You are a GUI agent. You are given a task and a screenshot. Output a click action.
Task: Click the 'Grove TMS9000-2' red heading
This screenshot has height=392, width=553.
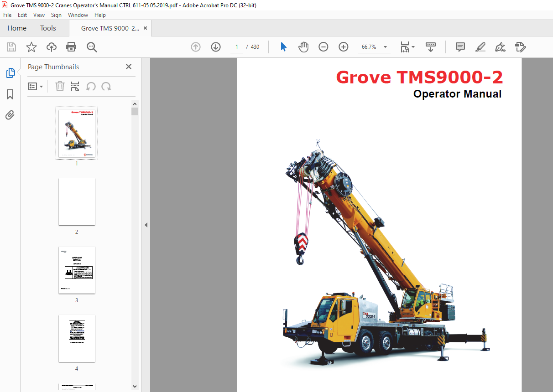[x=419, y=77]
